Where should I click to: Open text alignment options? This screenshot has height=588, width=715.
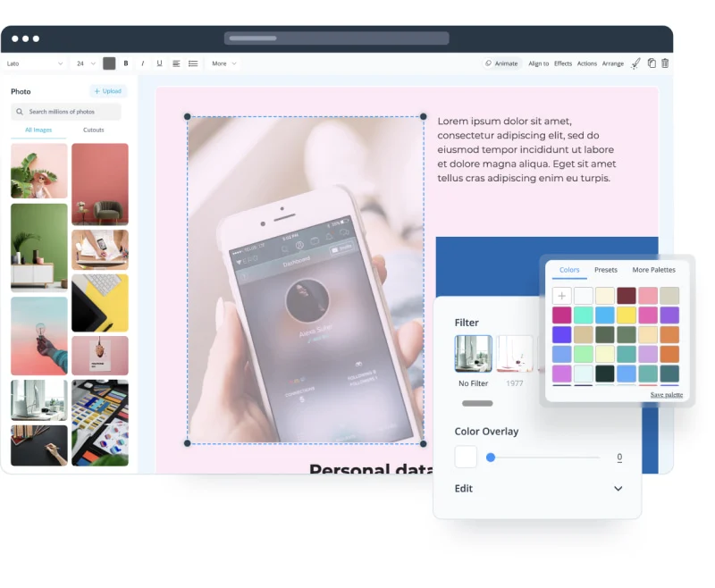pos(176,63)
